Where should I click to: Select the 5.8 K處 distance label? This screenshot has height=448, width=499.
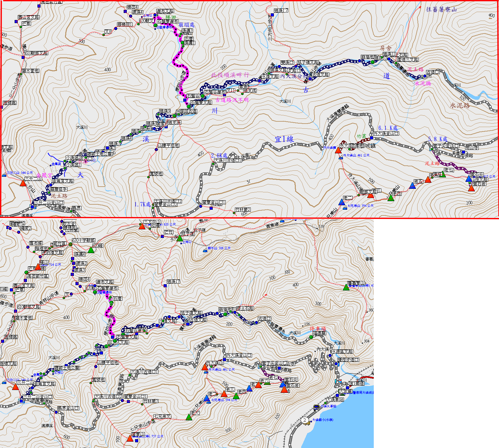[x=437, y=139]
